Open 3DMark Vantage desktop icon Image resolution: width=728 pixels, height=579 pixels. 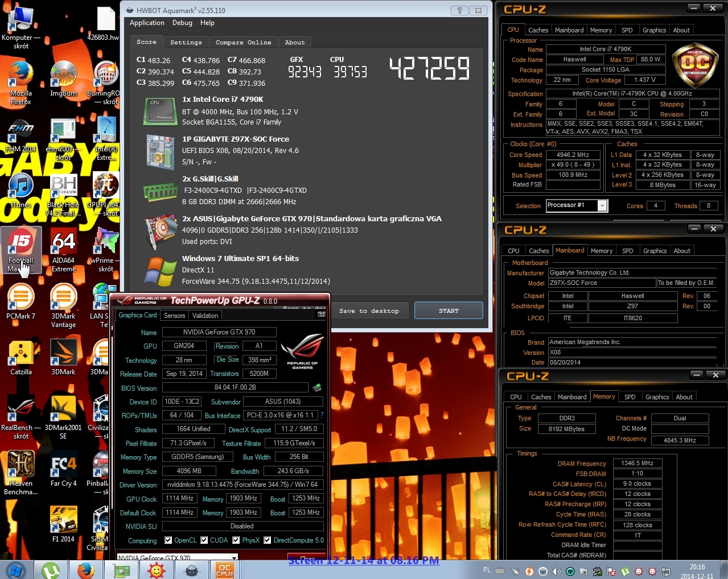pyautogui.click(x=63, y=306)
